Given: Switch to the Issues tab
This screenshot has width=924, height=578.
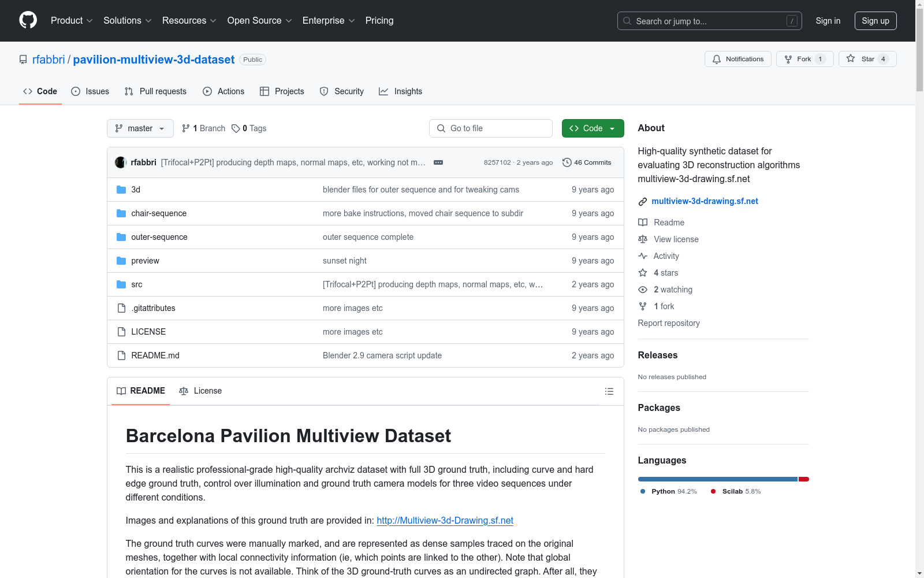Looking at the screenshot, I should click(90, 91).
